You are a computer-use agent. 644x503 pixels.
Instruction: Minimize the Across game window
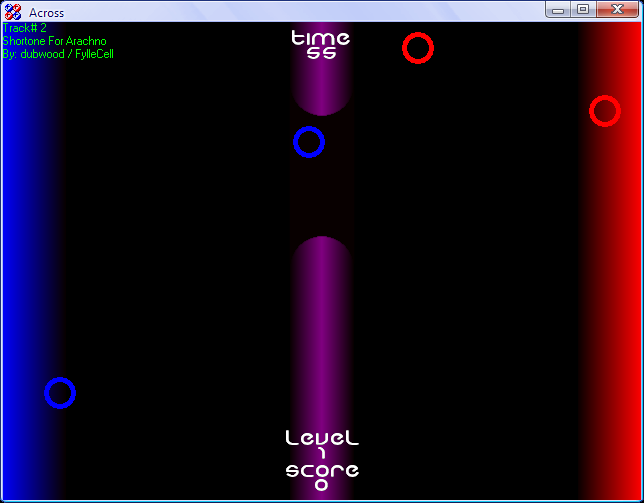point(558,10)
